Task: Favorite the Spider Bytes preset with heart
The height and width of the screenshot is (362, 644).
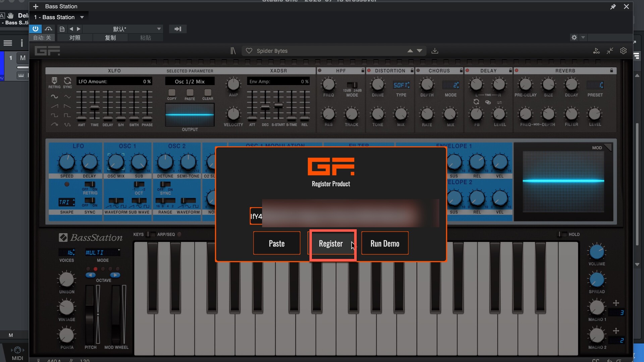Action: tap(249, 51)
